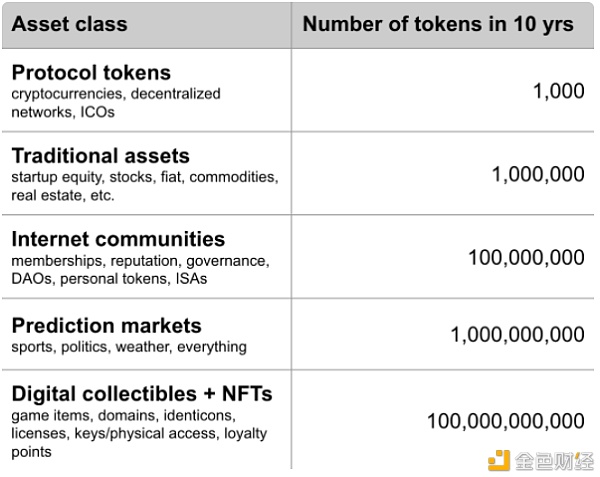Click the 1,000,000 token count
Viewport: 600px width, 477px height.
(x=538, y=174)
